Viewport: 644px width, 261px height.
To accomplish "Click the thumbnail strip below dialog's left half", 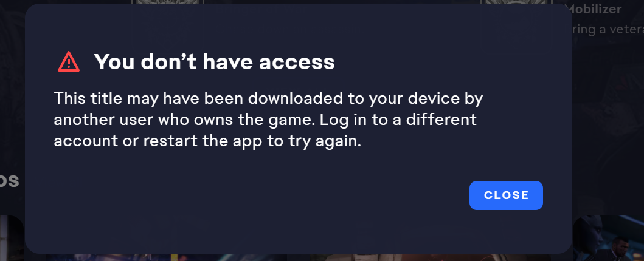I will pyautogui.click(x=164, y=257).
